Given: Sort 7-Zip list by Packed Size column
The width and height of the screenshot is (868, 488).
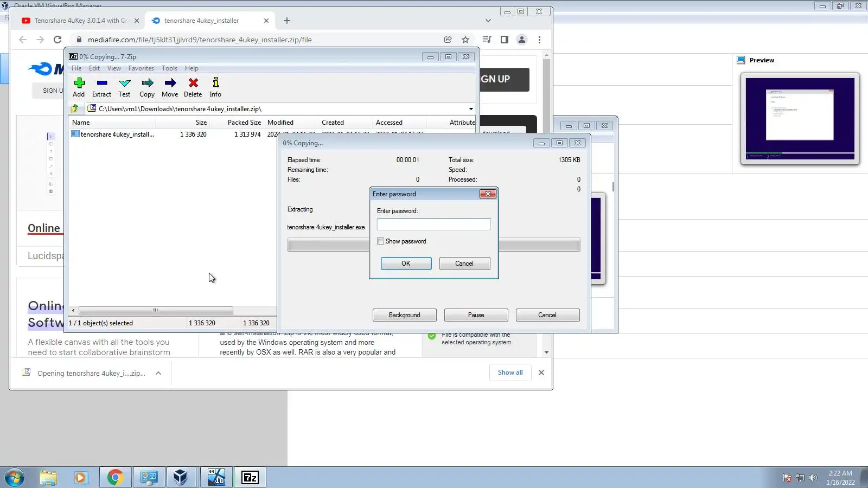Looking at the screenshot, I should [x=237, y=123].
